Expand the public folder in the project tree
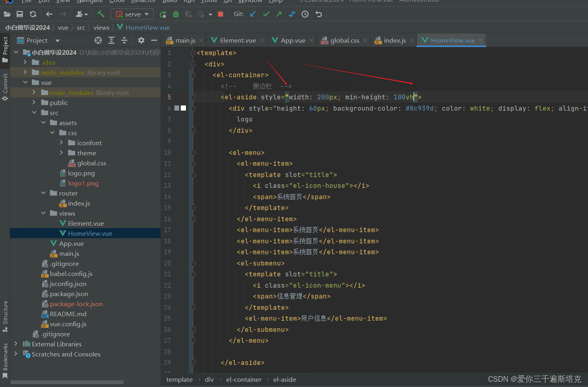The height and width of the screenshot is (387, 588). pyautogui.click(x=34, y=103)
